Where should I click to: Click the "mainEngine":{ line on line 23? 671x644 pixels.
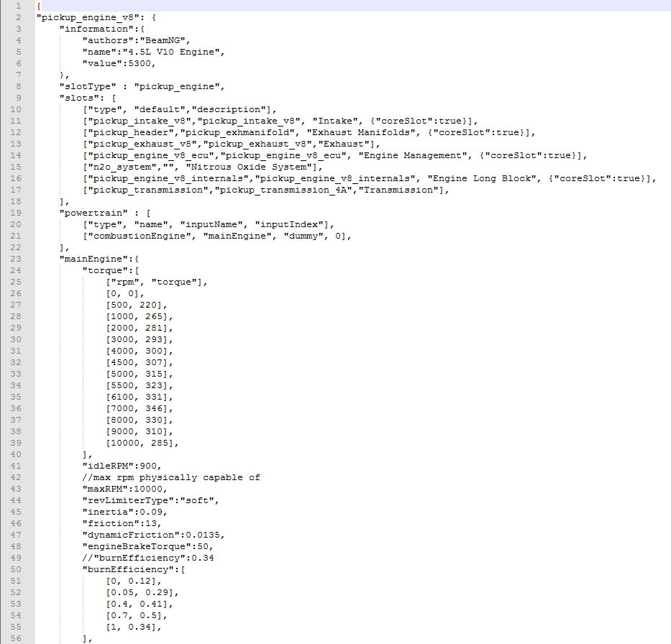click(x=99, y=259)
